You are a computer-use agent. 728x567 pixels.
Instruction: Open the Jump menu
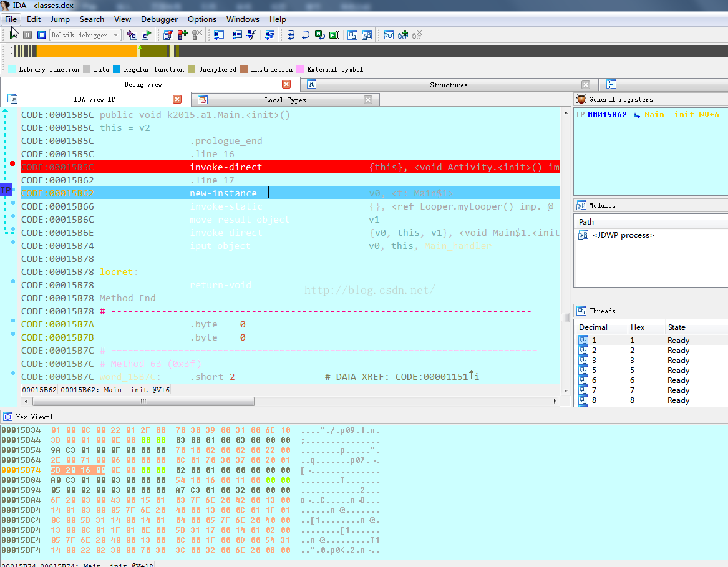[60, 19]
